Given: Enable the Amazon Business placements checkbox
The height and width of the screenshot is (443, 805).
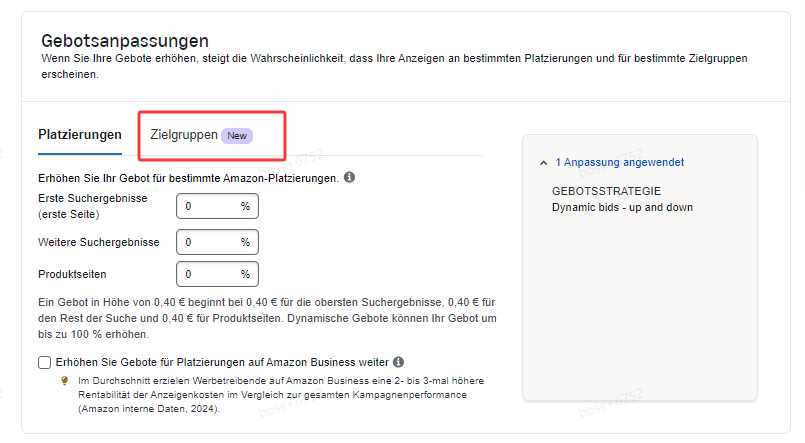Looking at the screenshot, I should (44, 362).
